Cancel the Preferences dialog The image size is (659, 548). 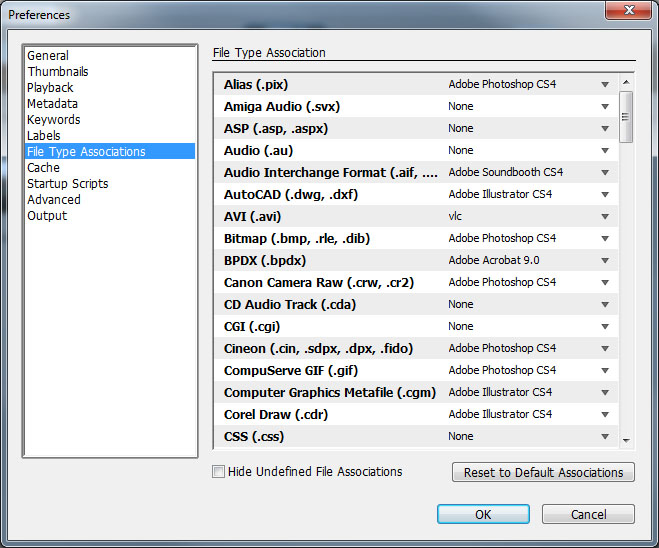[x=588, y=514]
